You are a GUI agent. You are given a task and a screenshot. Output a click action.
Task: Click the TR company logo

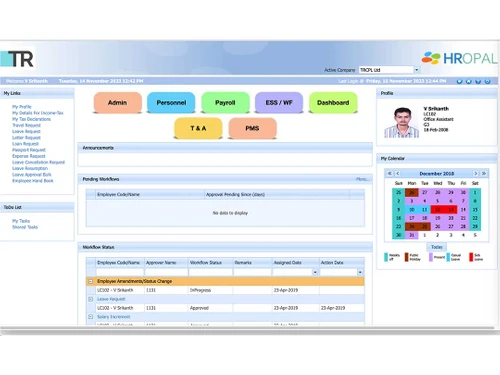pyautogui.click(x=17, y=59)
